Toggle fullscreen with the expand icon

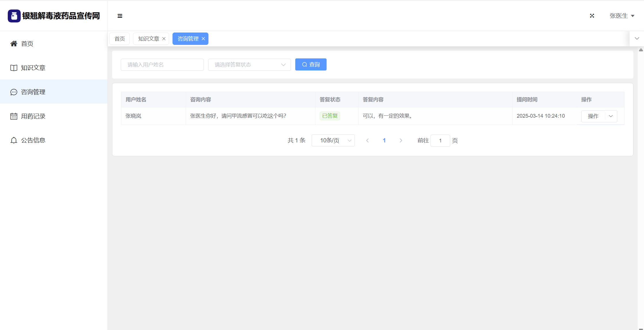click(x=592, y=16)
